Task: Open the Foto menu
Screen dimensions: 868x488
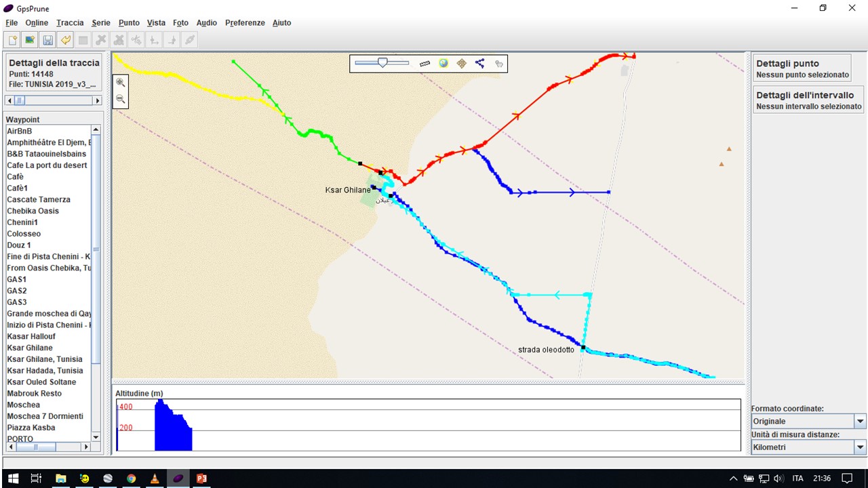Action: tap(180, 22)
